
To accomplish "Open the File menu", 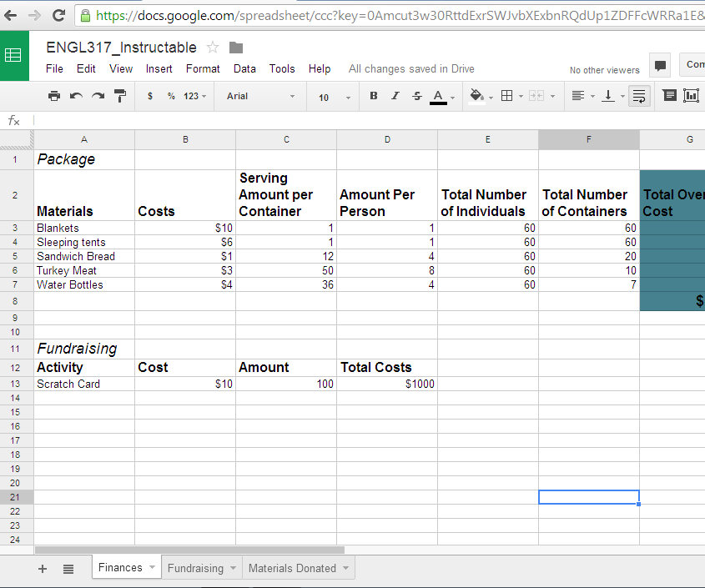I will [54, 68].
